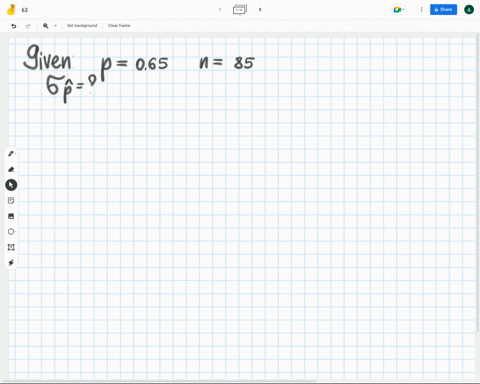Image resolution: width=480 pixels, height=384 pixels.
Task: Add a sticky note
Action: coord(11,200)
